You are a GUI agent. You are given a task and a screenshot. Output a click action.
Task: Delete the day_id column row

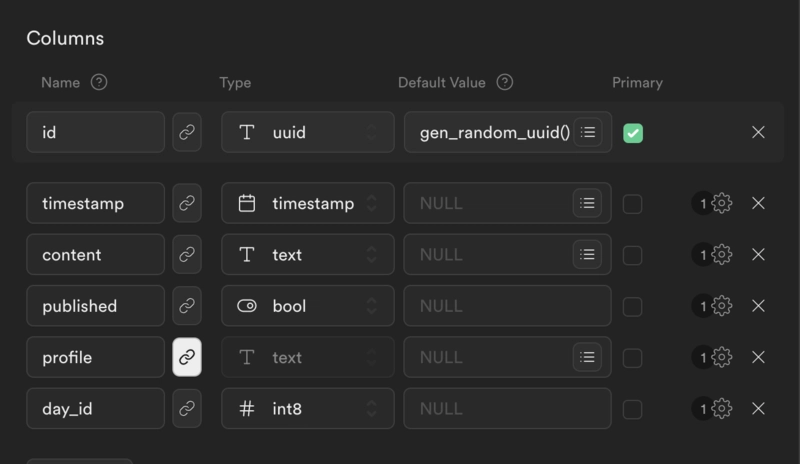click(x=758, y=408)
